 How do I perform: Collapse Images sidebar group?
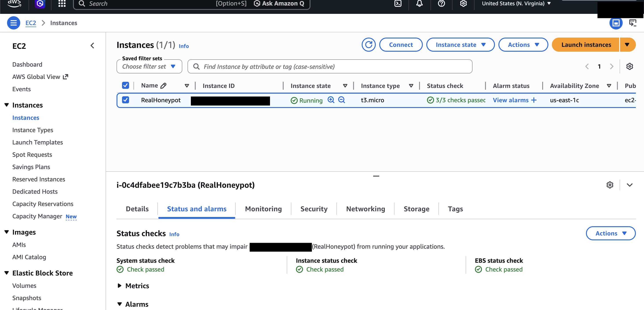[x=7, y=232]
